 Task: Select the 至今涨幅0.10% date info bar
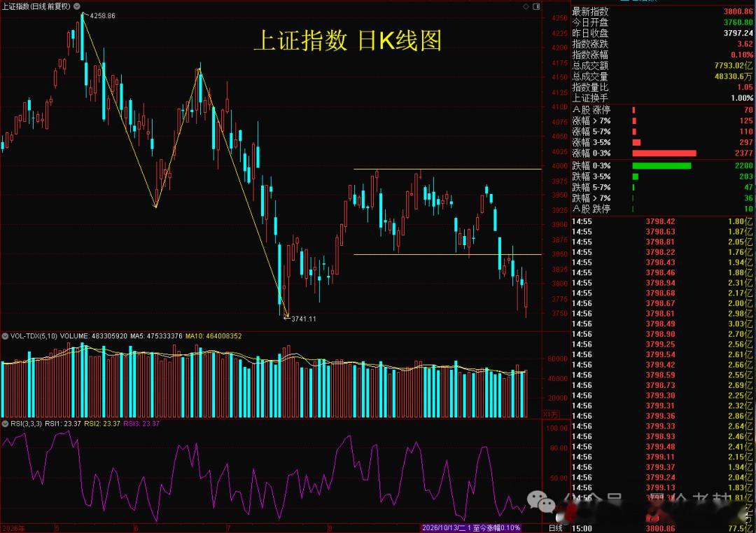(x=471, y=528)
